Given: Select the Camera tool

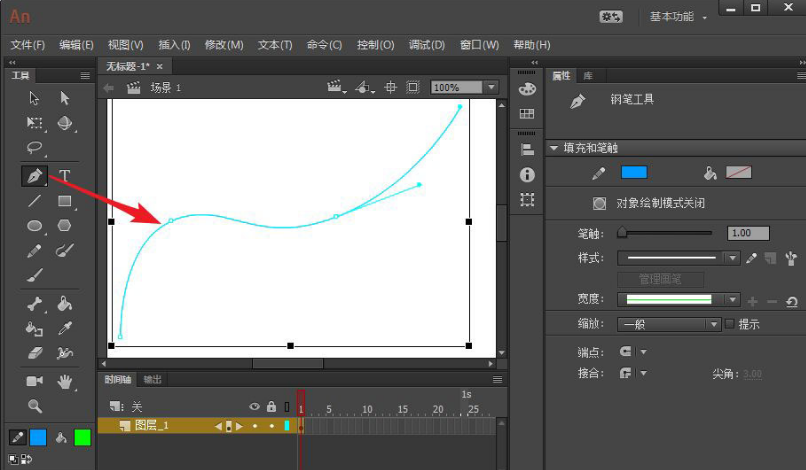Looking at the screenshot, I should click(34, 381).
